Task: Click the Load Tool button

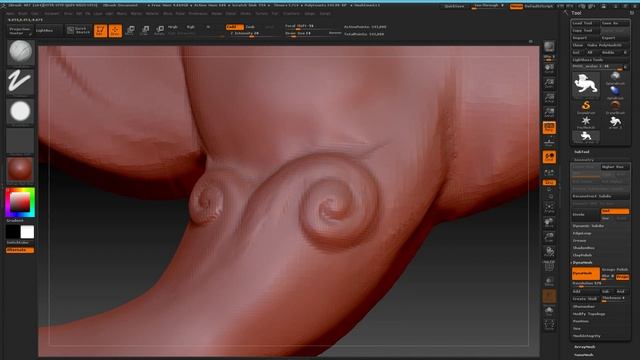Action: 586,23
